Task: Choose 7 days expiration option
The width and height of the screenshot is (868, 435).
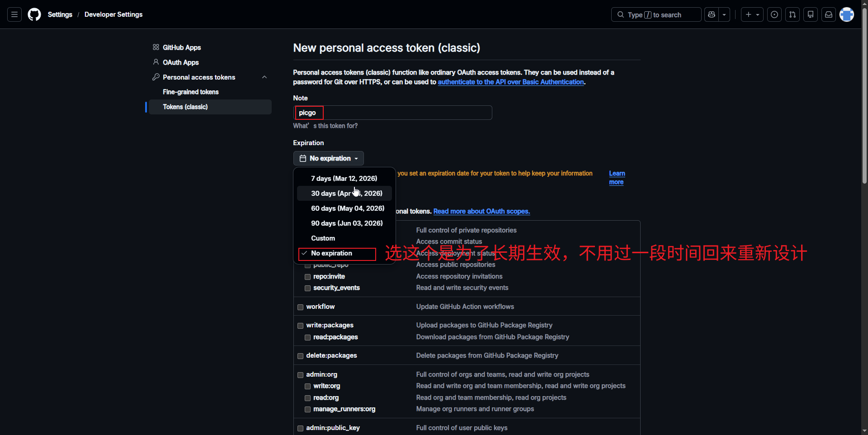Action: (344, 179)
